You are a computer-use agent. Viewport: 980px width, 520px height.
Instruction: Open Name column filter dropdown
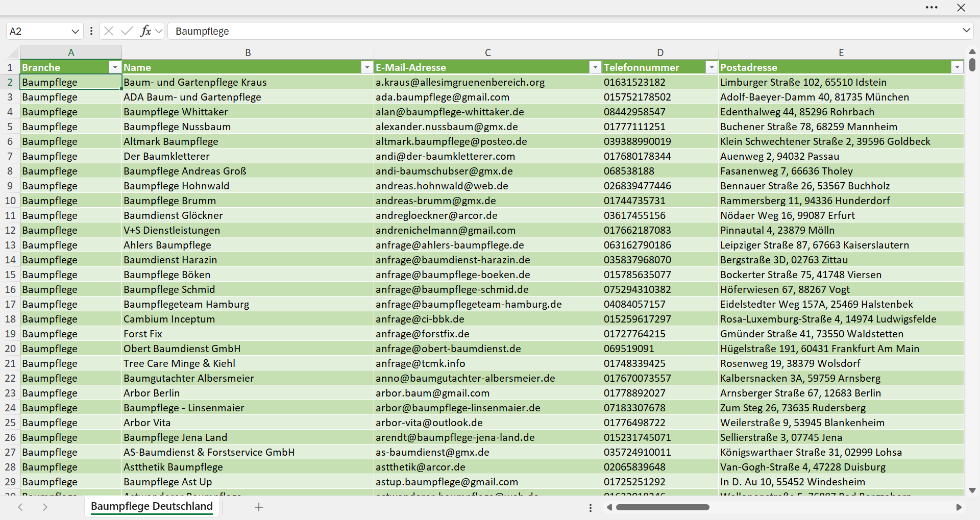point(367,67)
